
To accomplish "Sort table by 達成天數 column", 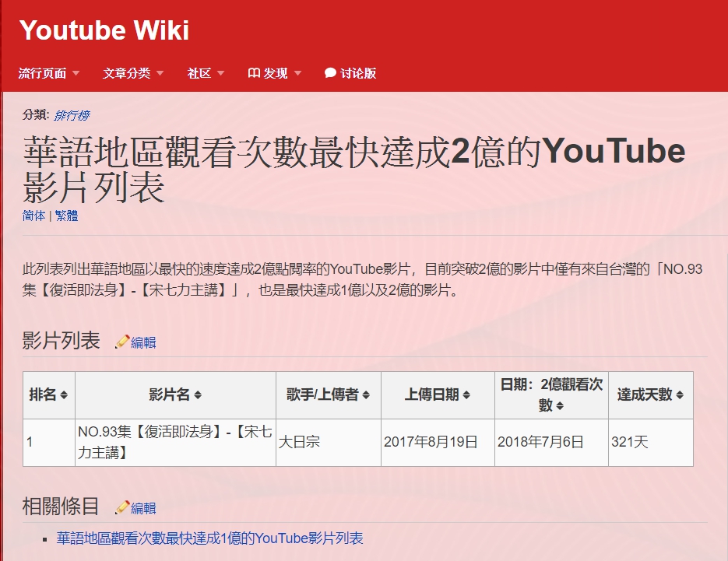I will [x=651, y=395].
